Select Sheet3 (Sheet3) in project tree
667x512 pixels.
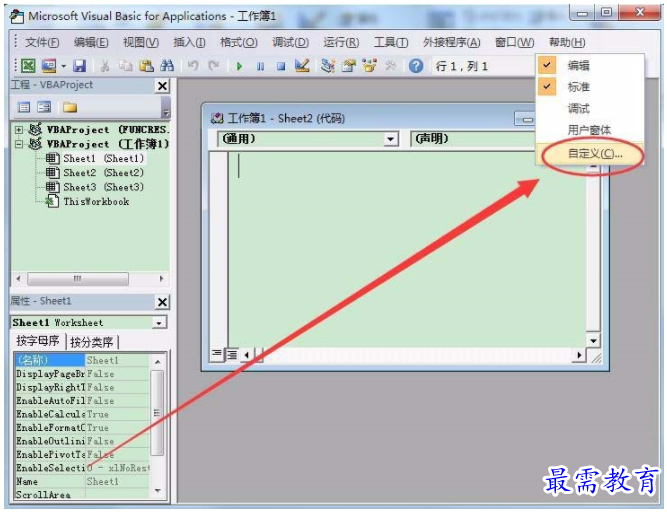tap(103, 187)
